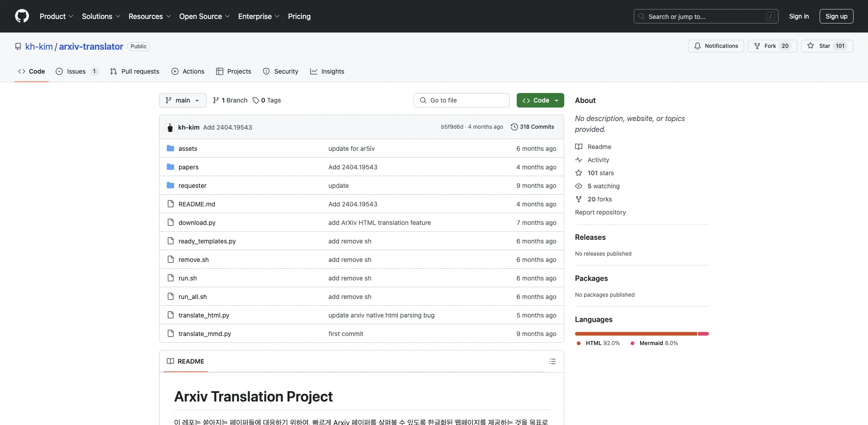The image size is (868, 425).
Task: Click the tag icon next to 0 Tags
Action: tap(256, 100)
